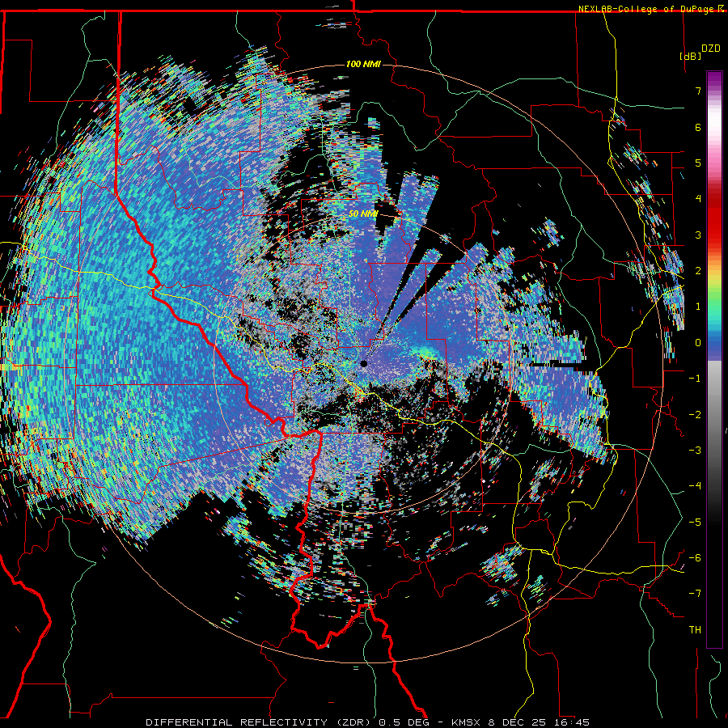This screenshot has height=728, width=728.
Task: Click the DZD legend title
Action: (711, 49)
